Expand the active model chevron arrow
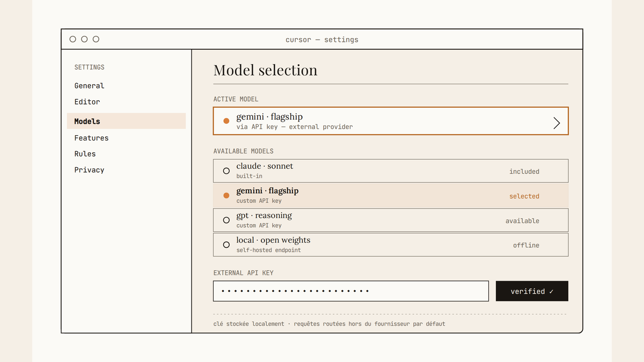This screenshot has width=644, height=362. point(557,123)
